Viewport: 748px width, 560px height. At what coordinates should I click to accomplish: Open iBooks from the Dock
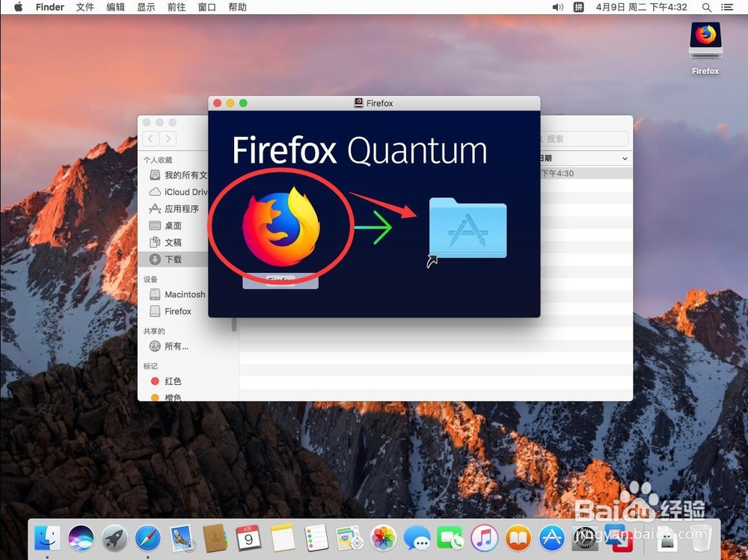tap(518, 538)
